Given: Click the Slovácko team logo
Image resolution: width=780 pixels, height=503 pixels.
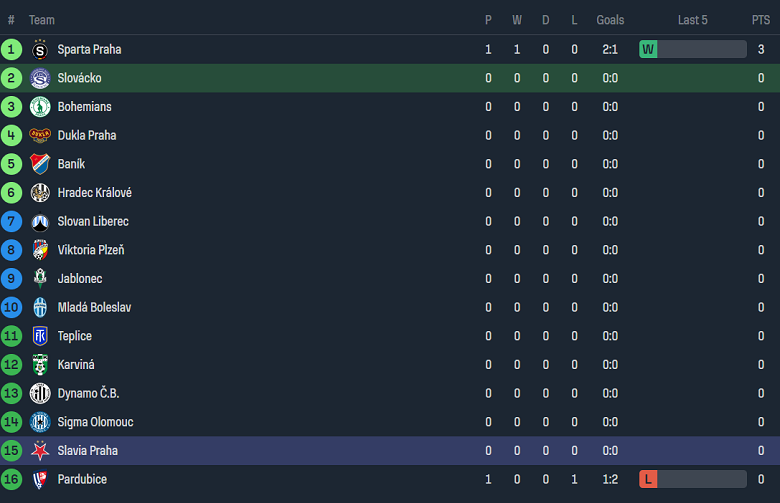Looking at the screenshot, I should 40,78.
